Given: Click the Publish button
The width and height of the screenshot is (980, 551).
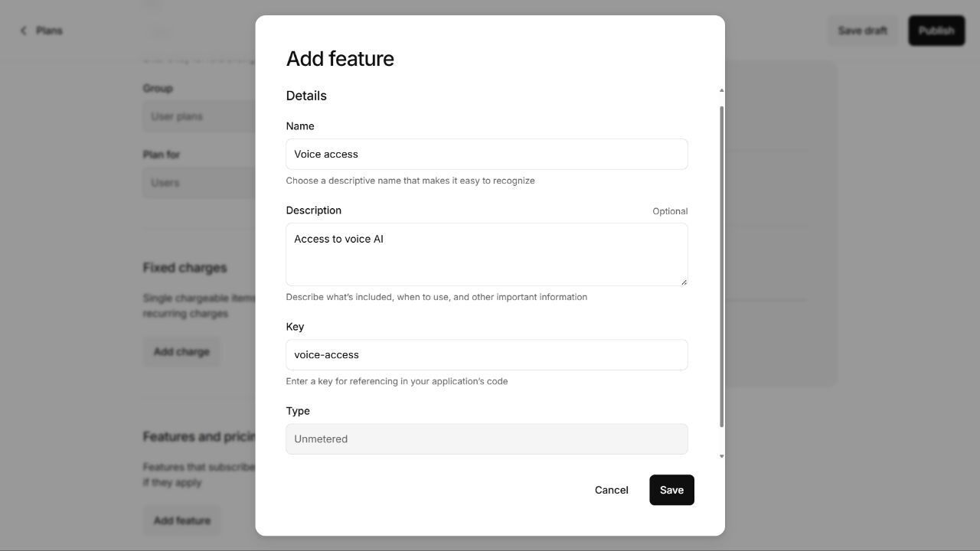Looking at the screenshot, I should (936, 31).
